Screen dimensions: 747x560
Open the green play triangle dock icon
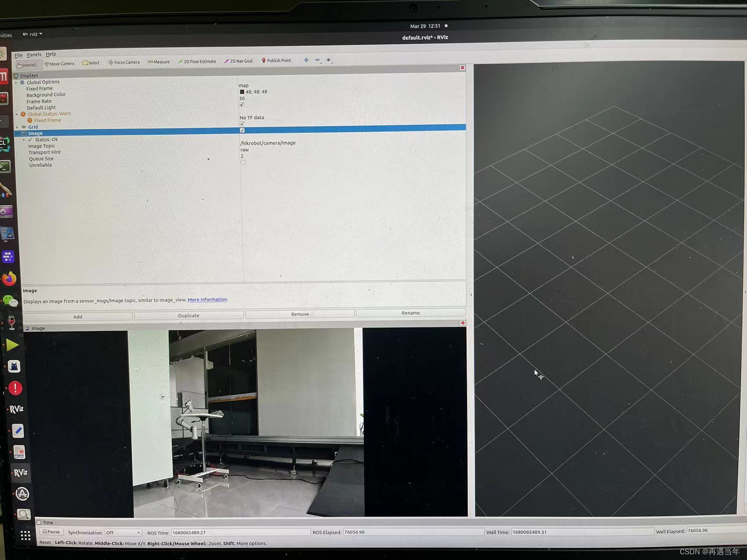[12, 345]
